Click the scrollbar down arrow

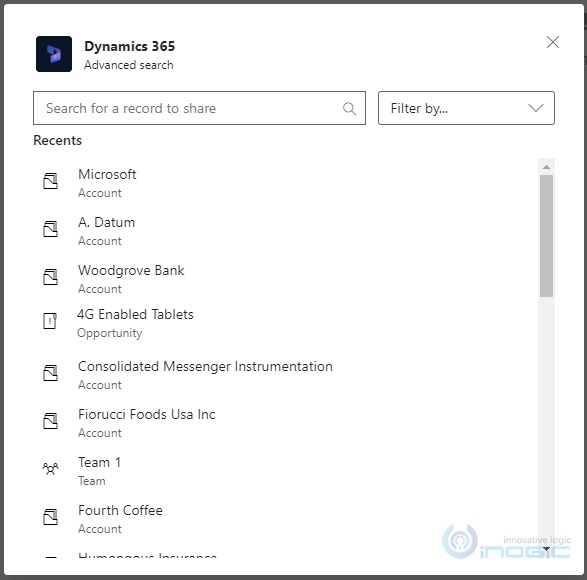click(546, 549)
